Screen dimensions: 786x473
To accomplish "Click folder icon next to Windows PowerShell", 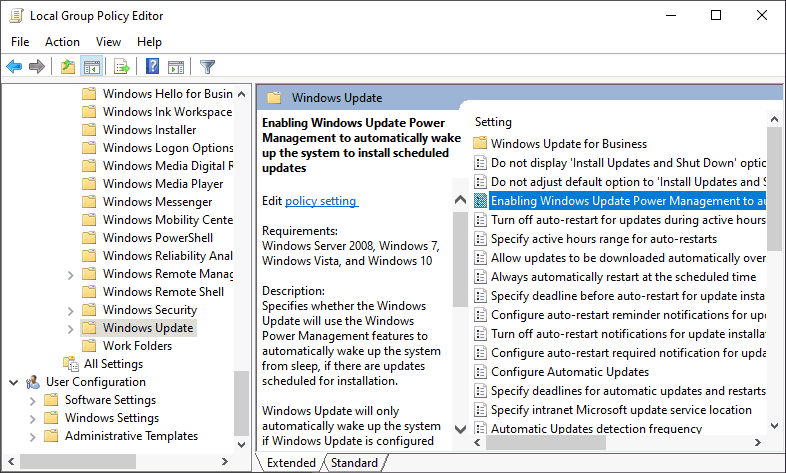I will 89,238.
